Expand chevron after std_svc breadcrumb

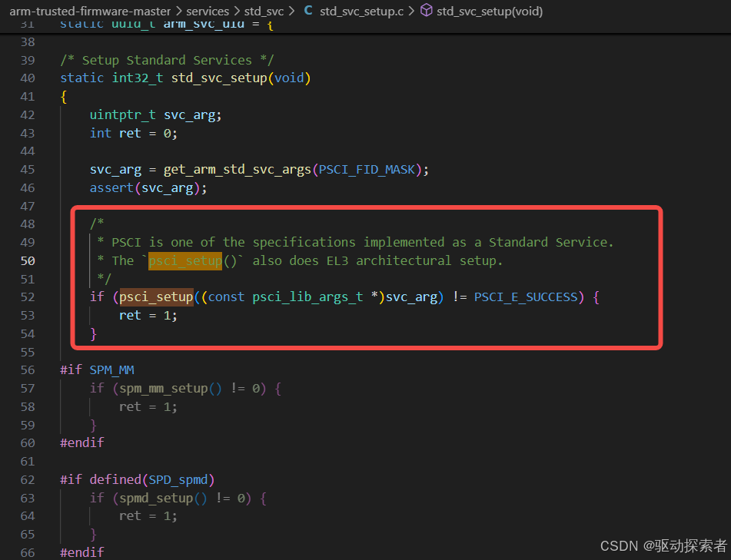[x=291, y=12]
